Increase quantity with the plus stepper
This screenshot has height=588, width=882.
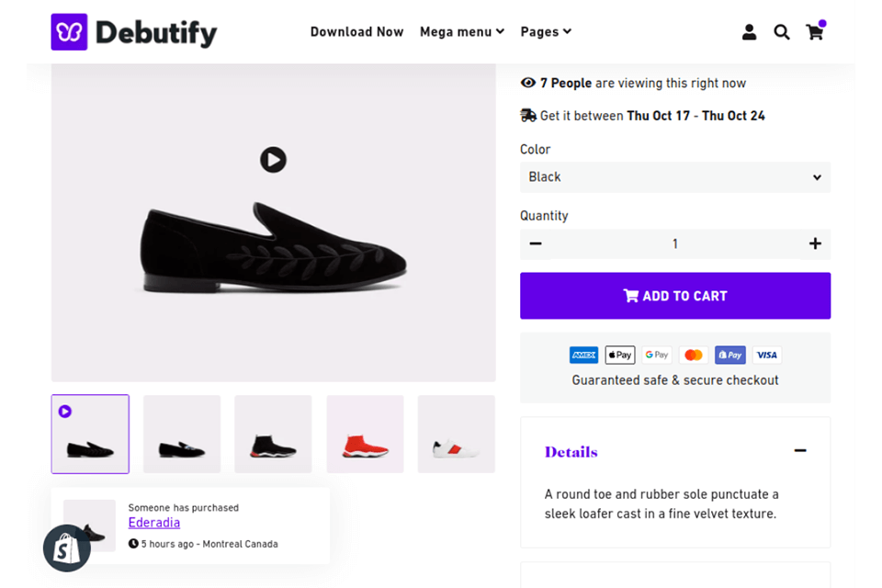click(814, 244)
